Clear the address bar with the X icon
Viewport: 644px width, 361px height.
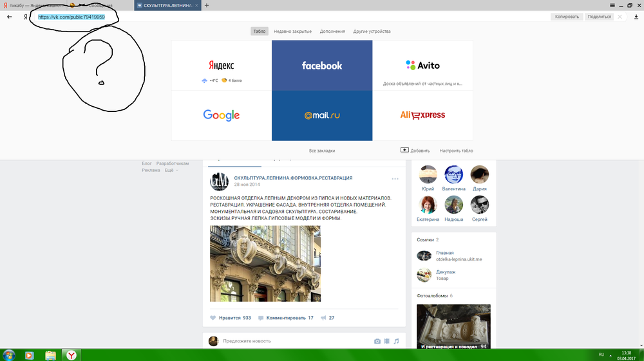pyautogui.click(x=620, y=17)
